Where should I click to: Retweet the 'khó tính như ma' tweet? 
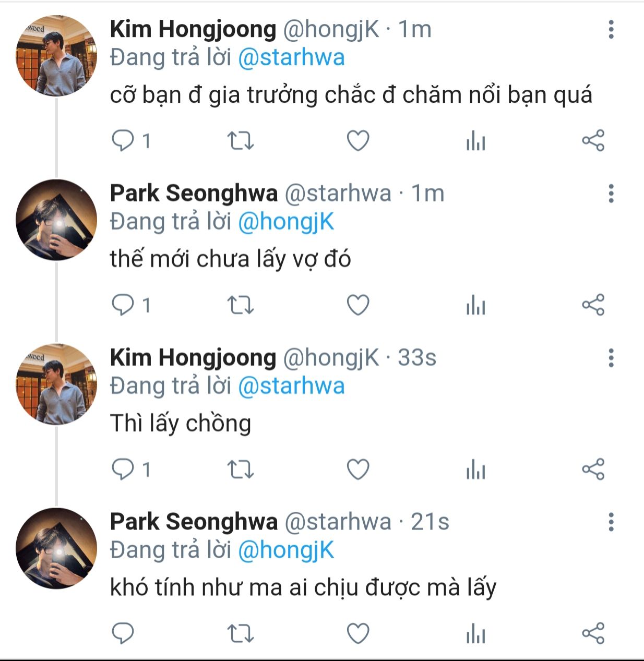point(241,634)
